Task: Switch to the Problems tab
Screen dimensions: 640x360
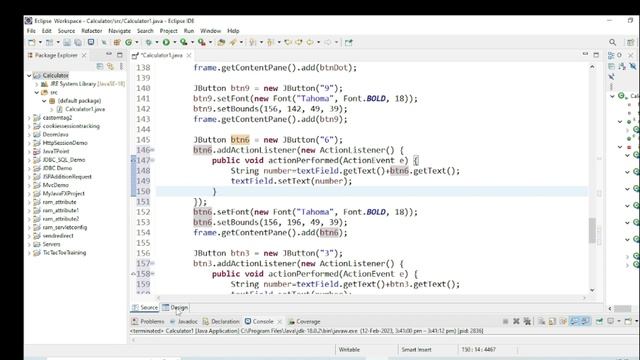Action: pyautogui.click(x=148, y=321)
